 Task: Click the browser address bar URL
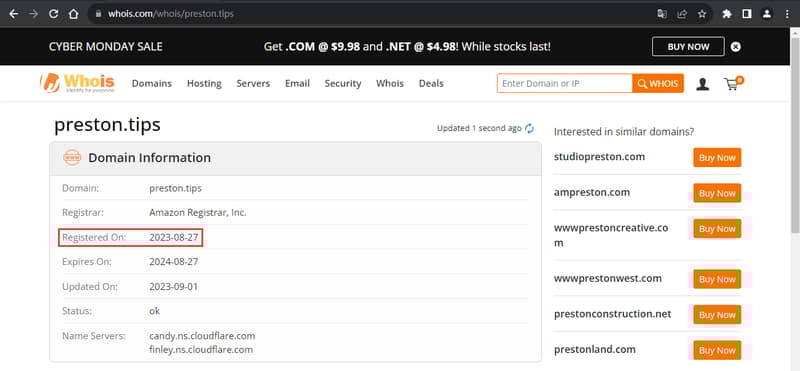[170, 14]
